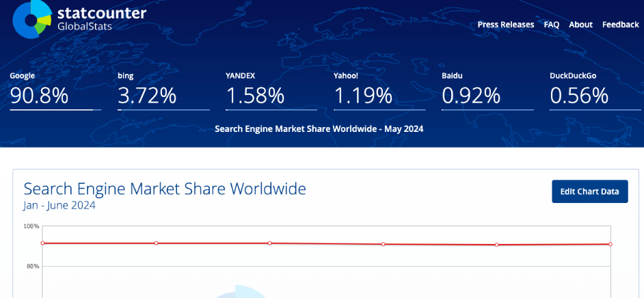This screenshot has height=298, width=644.
Task: Go to the About page
Action: [x=580, y=25]
